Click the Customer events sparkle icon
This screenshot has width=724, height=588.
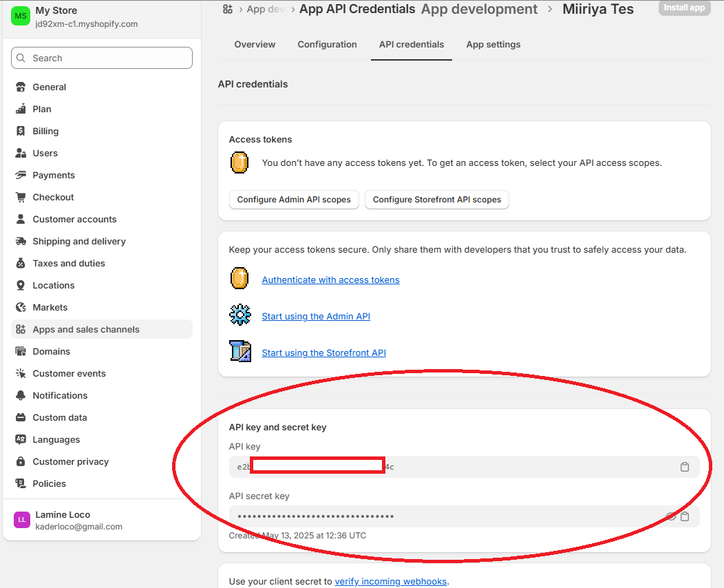(21, 373)
